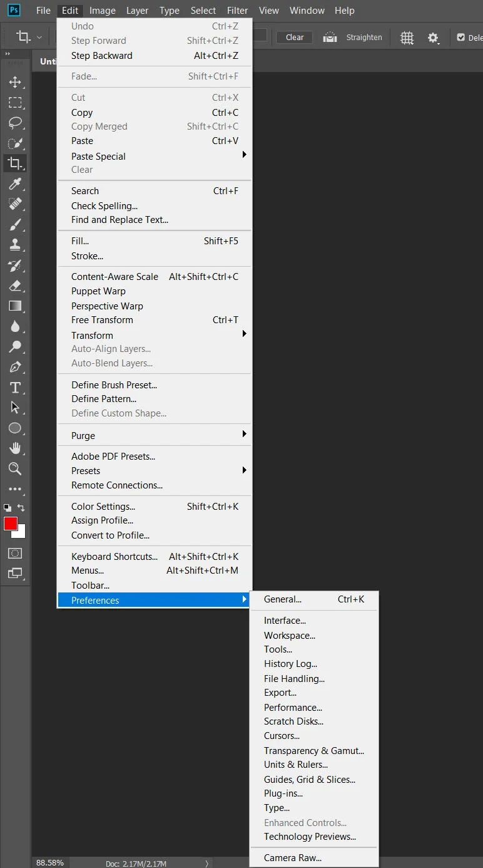Viewport: 483px width, 868px height.
Task: Open the Filter menu
Action: pos(238,10)
